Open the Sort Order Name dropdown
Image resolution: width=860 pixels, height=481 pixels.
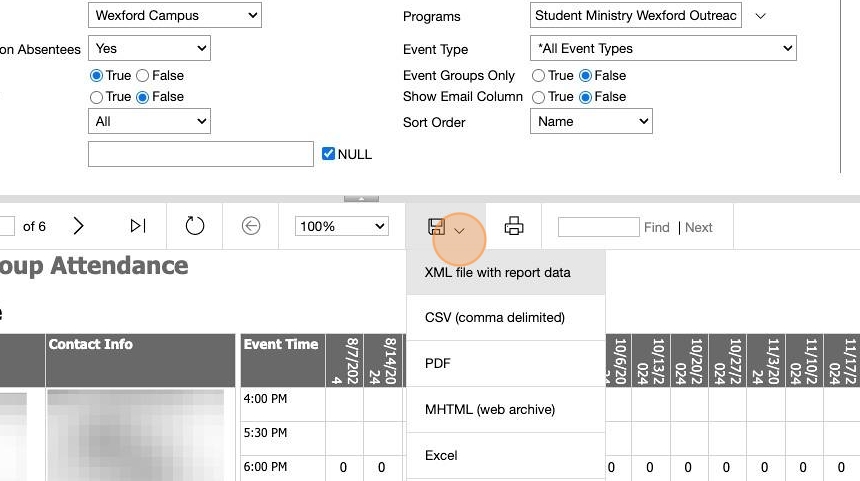click(x=591, y=121)
